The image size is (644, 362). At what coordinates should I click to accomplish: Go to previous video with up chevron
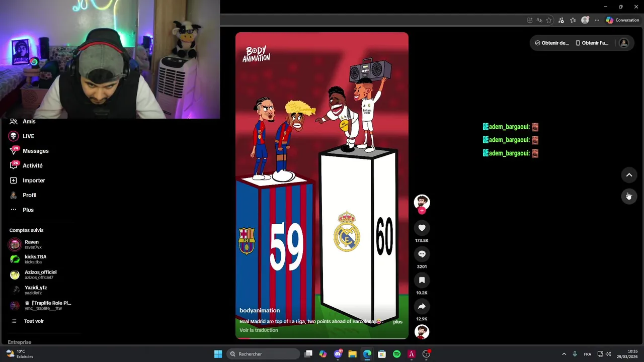629,175
